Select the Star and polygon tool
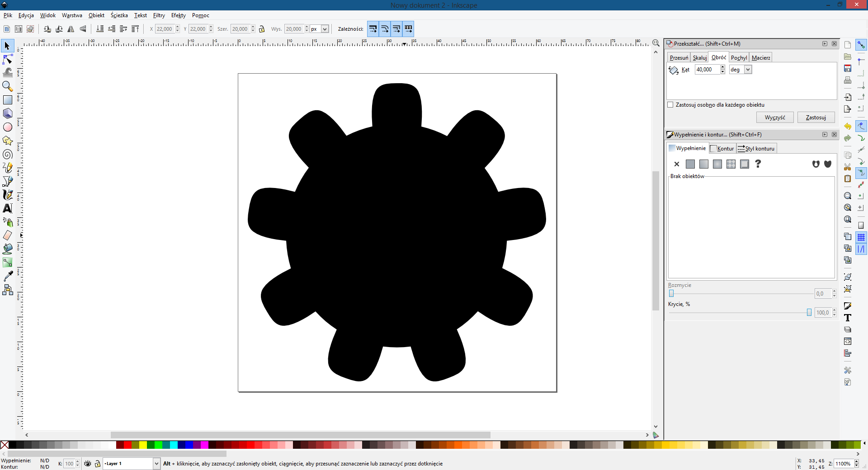This screenshot has height=470, width=868. coord(8,141)
